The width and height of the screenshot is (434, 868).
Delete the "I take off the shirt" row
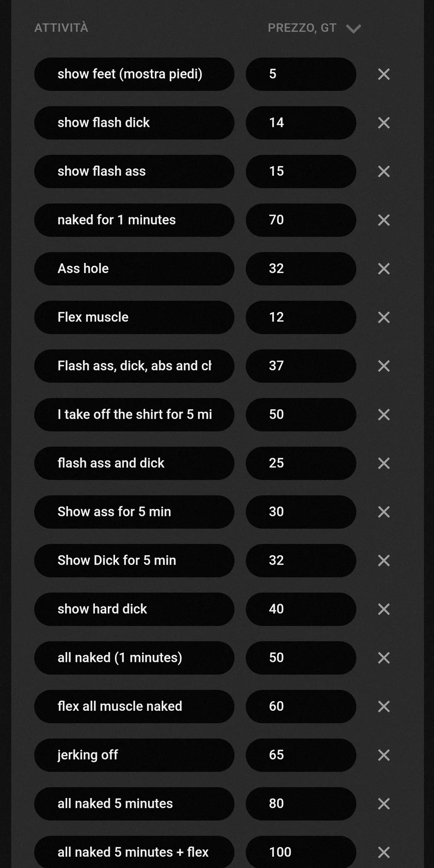click(384, 415)
